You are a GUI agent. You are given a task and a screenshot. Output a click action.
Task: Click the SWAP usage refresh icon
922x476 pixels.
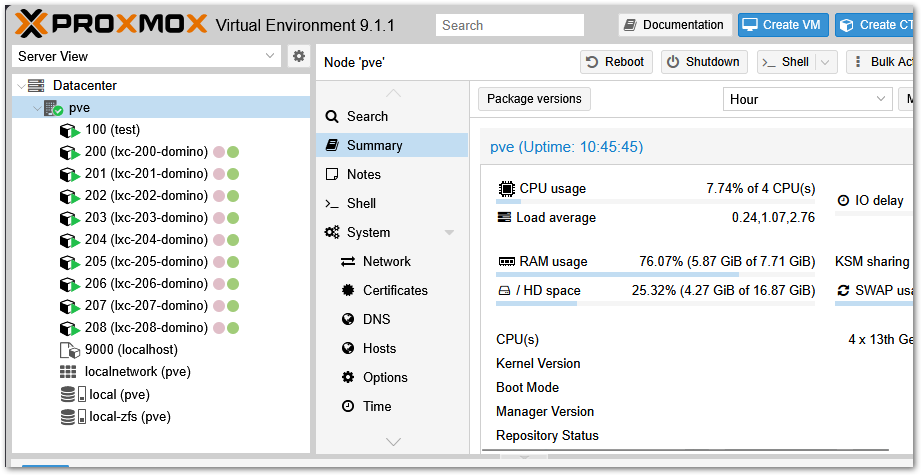click(843, 290)
